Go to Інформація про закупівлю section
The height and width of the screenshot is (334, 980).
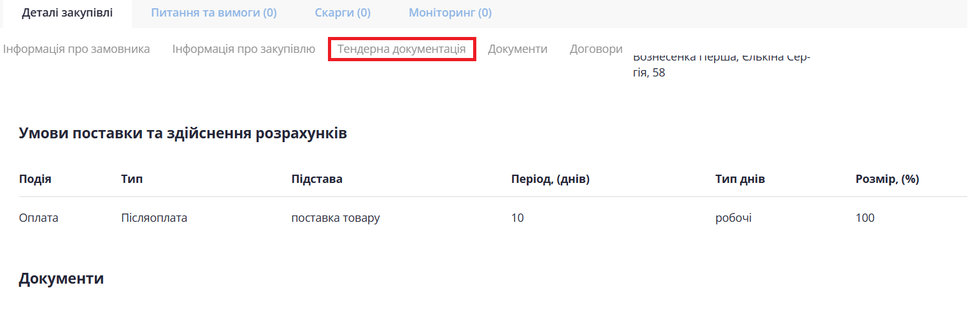[243, 49]
